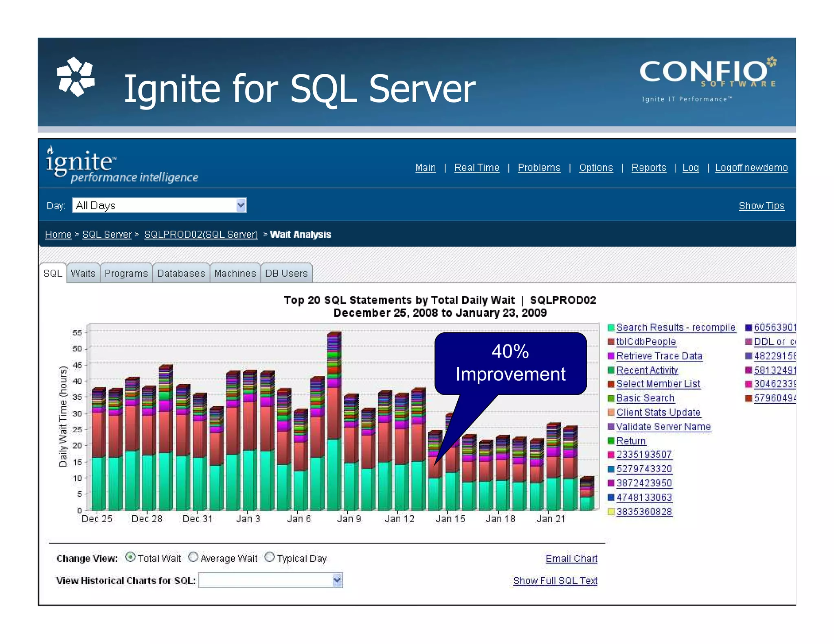834x644 pixels.
Task: Open Retrieve Trace Data legend link
Action: coord(659,356)
